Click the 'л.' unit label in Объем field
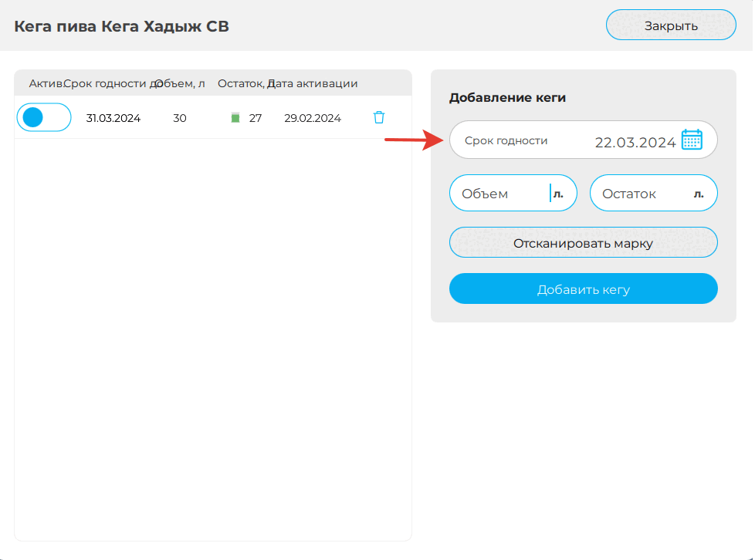755x560 pixels. click(557, 193)
